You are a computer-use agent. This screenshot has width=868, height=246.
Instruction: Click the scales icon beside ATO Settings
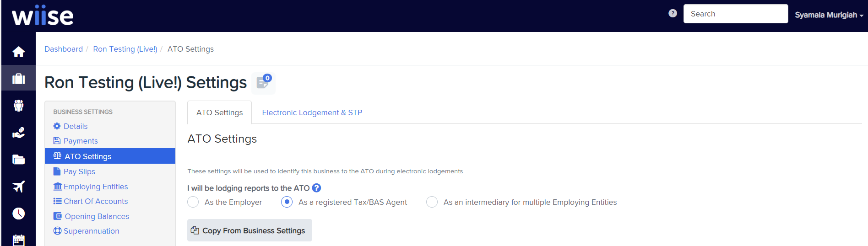(57, 156)
